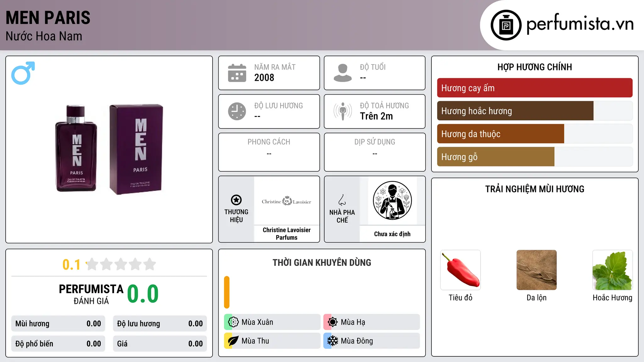
Task: Click the flower icon for Mùa Xuân
Action: [233, 322]
